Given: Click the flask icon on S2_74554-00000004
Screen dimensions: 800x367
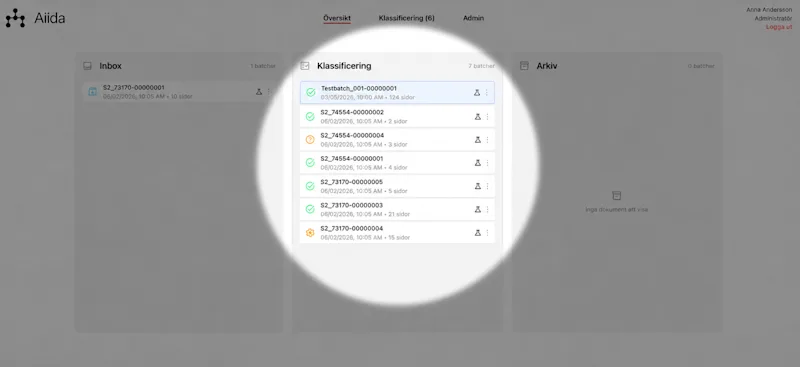Looking at the screenshot, I should [478, 140].
